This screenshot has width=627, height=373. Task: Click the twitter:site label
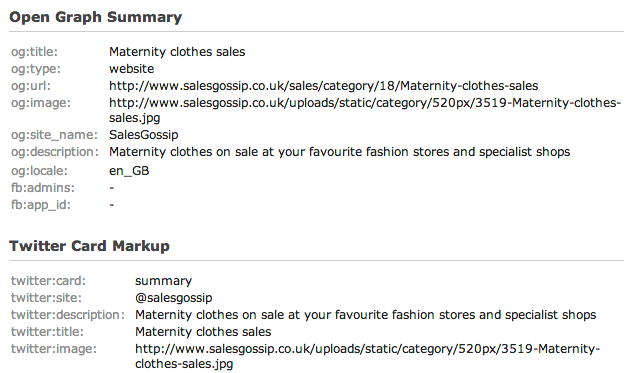tap(46, 298)
